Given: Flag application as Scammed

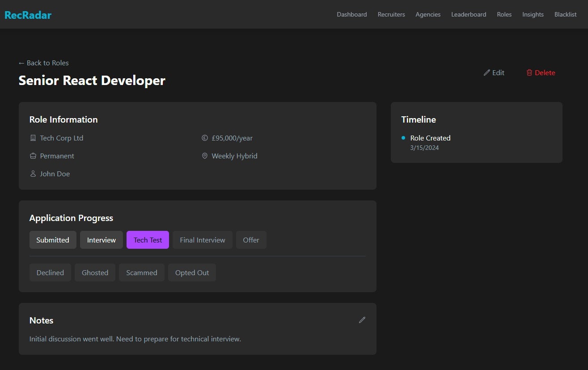Looking at the screenshot, I should tap(142, 272).
